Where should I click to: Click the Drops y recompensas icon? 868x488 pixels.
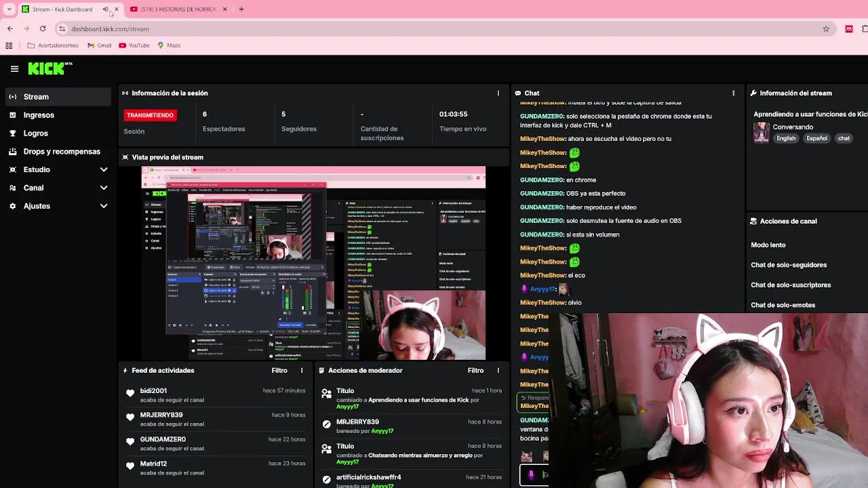click(x=12, y=152)
